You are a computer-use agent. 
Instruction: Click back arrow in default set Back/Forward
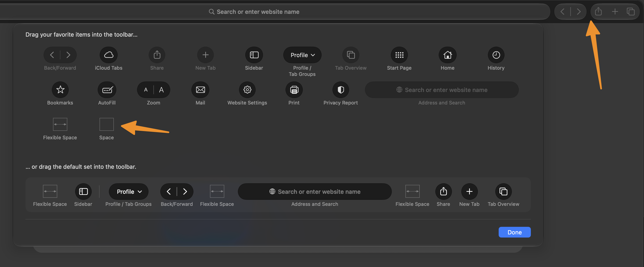(169, 191)
